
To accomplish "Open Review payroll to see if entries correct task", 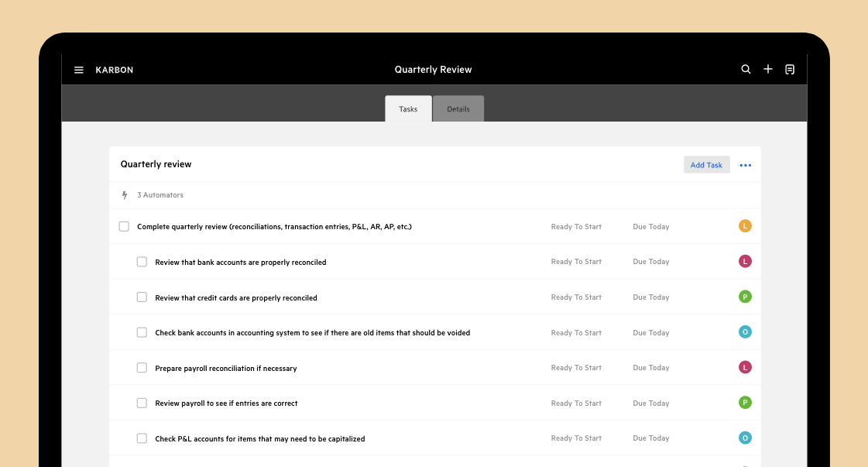I will pos(226,403).
